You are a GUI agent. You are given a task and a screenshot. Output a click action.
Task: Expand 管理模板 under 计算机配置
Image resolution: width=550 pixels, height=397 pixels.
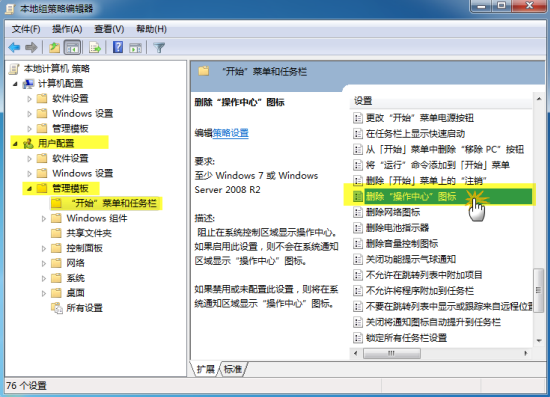coord(29,129)
